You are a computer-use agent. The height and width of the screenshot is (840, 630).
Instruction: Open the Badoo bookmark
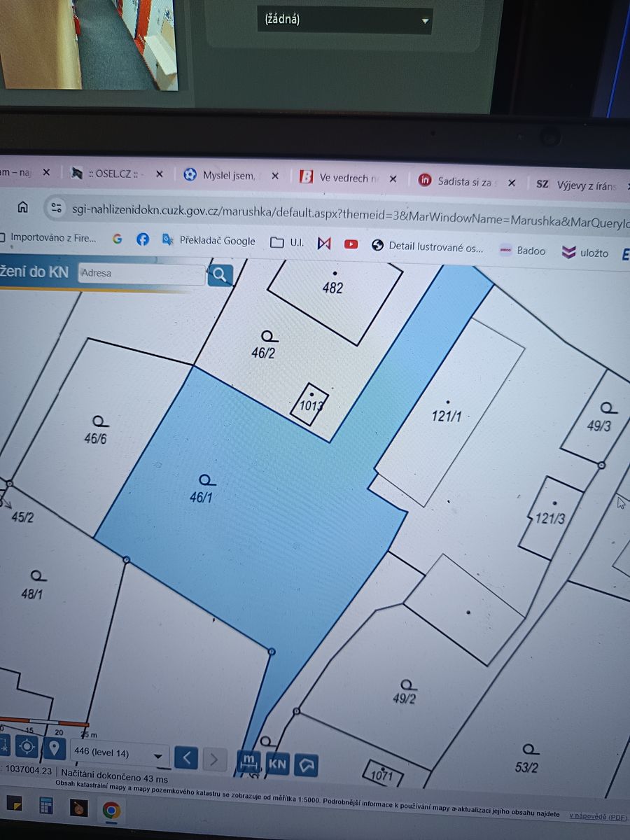pos(521,250)
